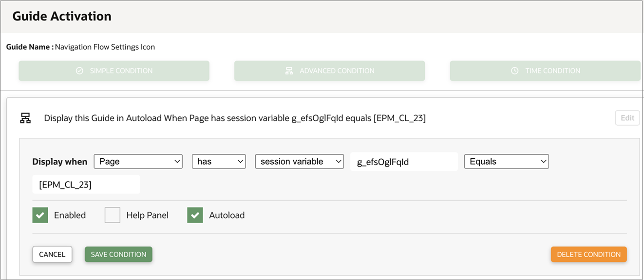The width and height of the screenshot is (644, 280).
Task: Switch to the Advanced Condition tab
Action: pyautogui.click(x=330, y=71)
